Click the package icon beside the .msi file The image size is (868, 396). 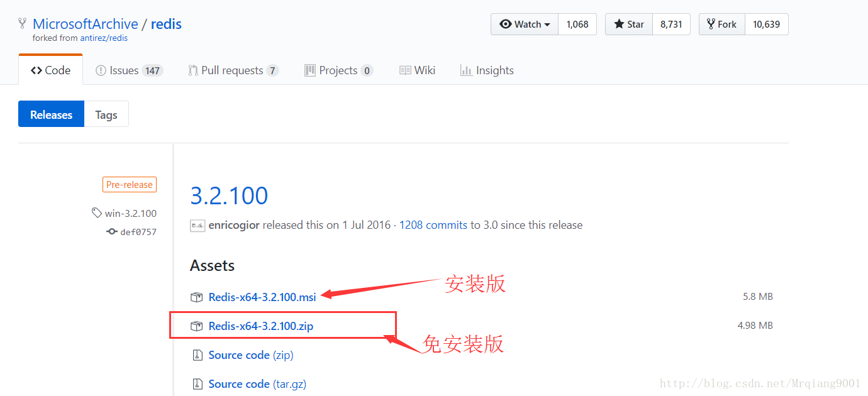pos(197,297)
